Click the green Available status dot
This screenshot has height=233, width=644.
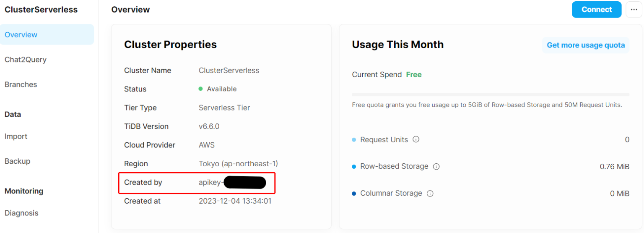pyautogui.click(x=200, y=89)
